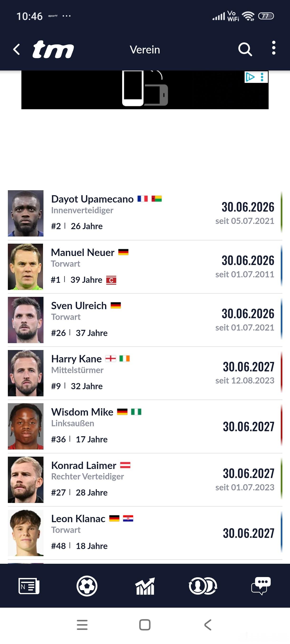Open the market value chart tab

pos(145,586)
